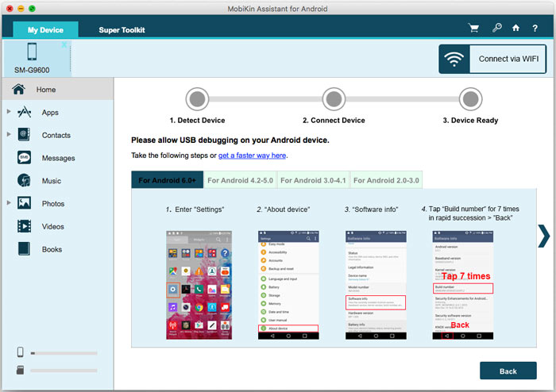Click the Connect Device step circle
This screenshot has width=556, height=392.
pos(334,99)
